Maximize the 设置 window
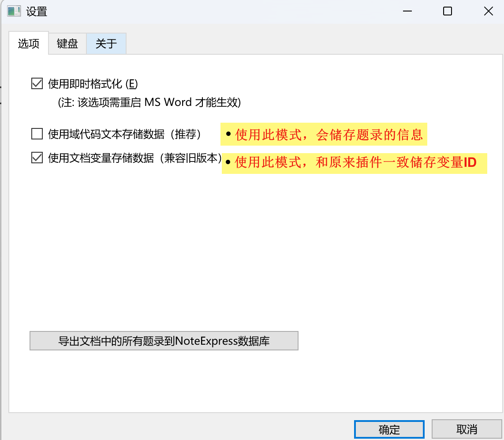 click(448, 11)
